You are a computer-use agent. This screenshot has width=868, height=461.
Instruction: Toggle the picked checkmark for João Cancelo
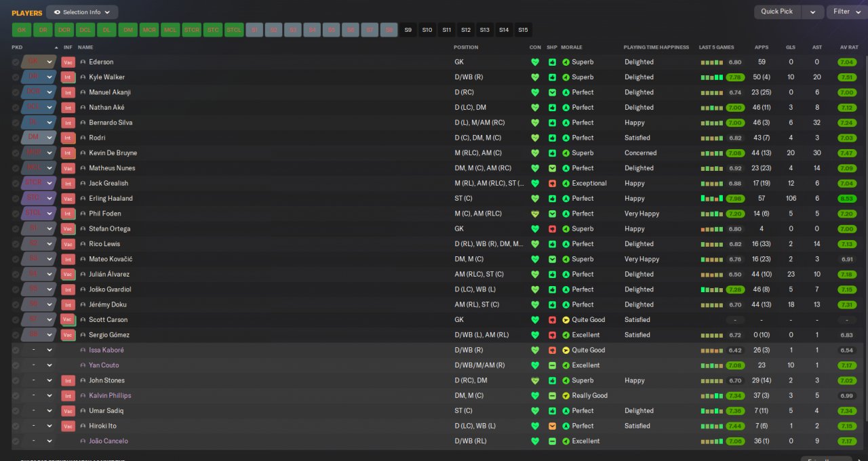16,441
